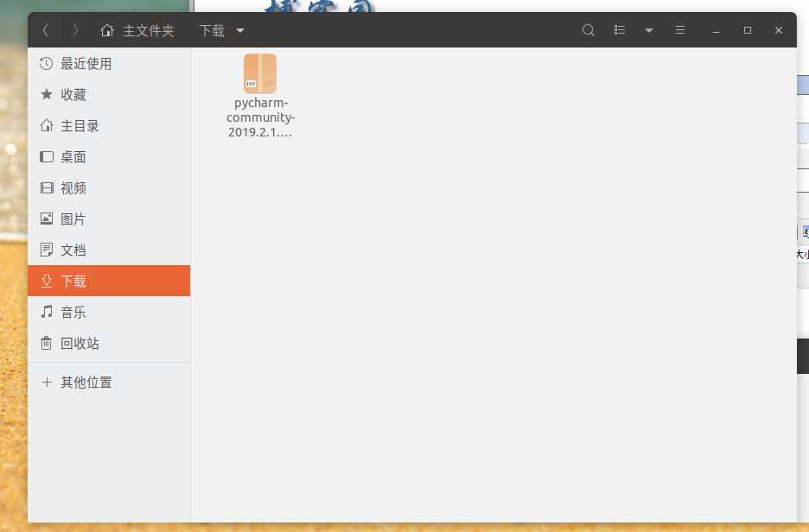The height and width of the screenshot is (532, 809).
Task: Click the house icon beside 主目录
Action: pyautogui.click(x=47, y=125)
